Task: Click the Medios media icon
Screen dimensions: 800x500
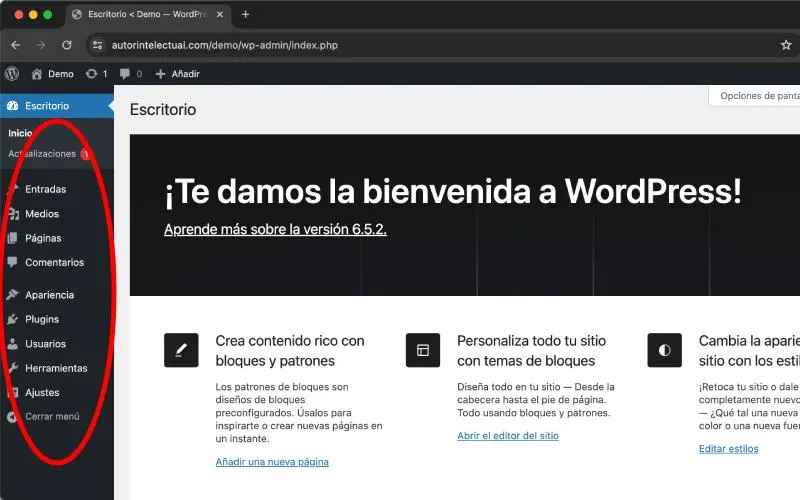Action: [x=13, y=214]
